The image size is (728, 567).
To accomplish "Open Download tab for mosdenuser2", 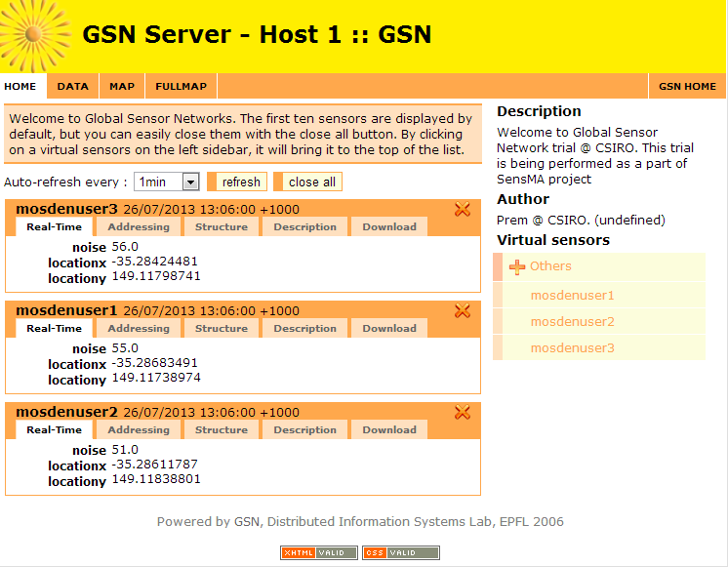I will [389, 430].
